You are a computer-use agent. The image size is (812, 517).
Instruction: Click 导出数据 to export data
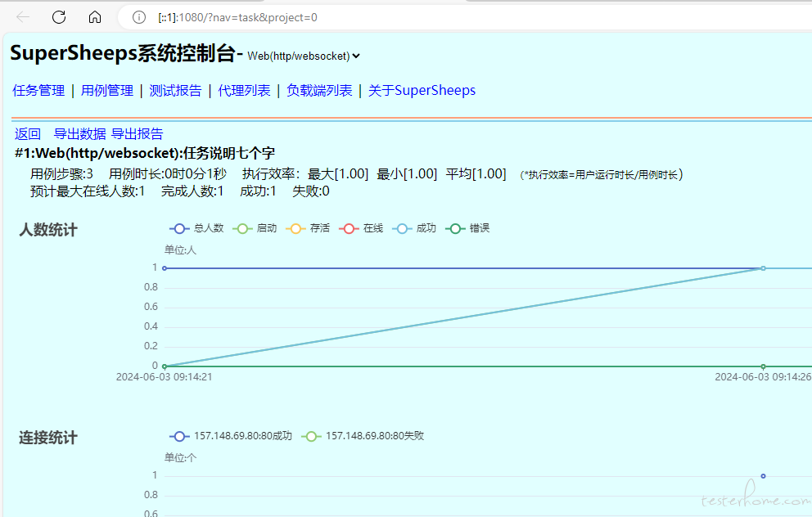pos(79,134)
